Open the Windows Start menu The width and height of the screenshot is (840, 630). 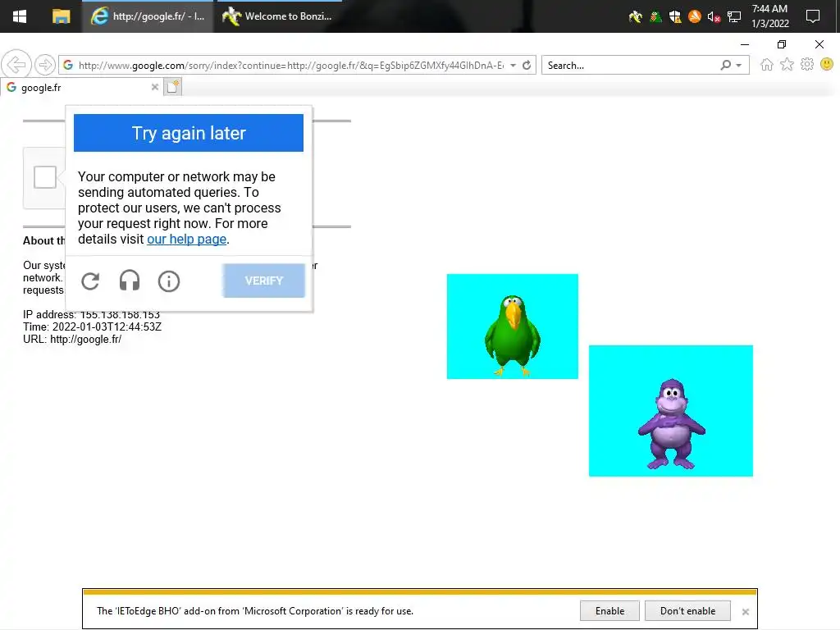(x=20, y=16)
